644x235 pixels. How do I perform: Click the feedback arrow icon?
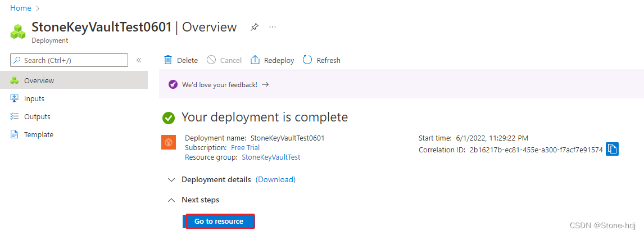[x=265, y=84]
